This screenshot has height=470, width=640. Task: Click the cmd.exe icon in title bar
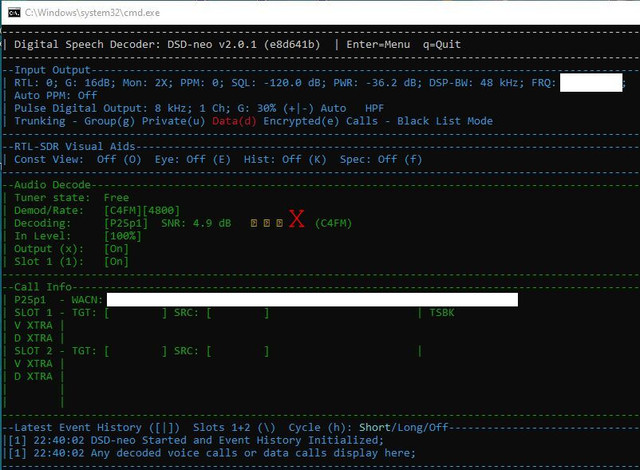tap(14, 13)
